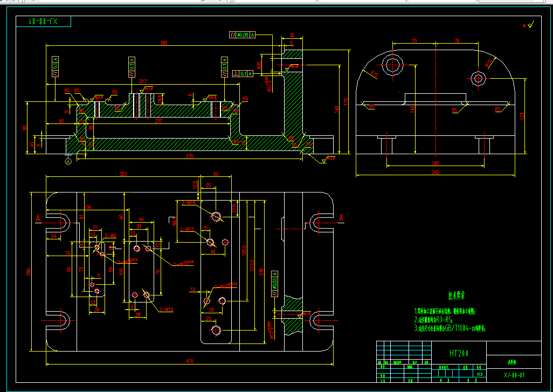Click the 2-M10 thread callout

[x=166, y=310]
